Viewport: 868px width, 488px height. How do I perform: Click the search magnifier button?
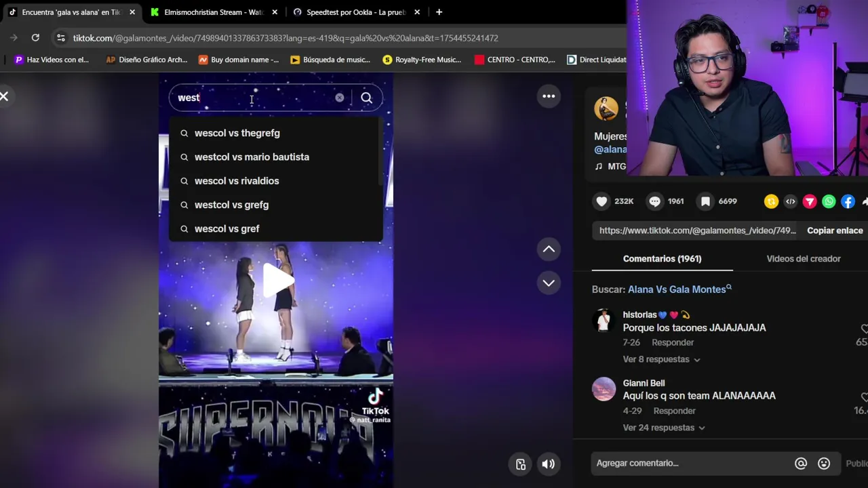pyautogui.click(x=366, y=98)
